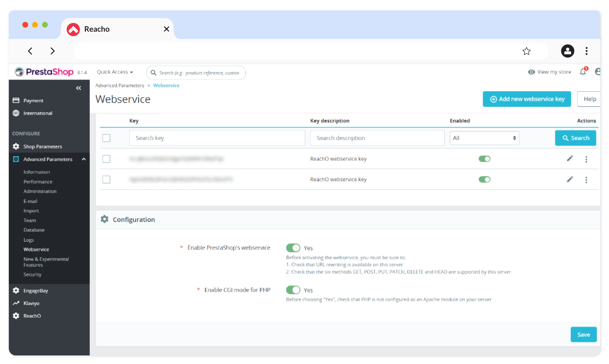Disable the second ReachO key enabled toggle
Screen dimensions: 609x364
click(484, 180)
